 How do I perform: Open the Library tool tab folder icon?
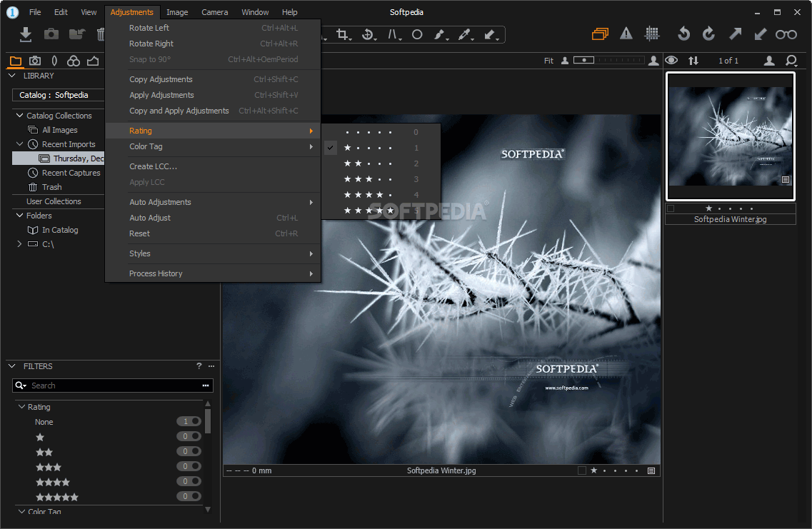[x=16, y=61]
